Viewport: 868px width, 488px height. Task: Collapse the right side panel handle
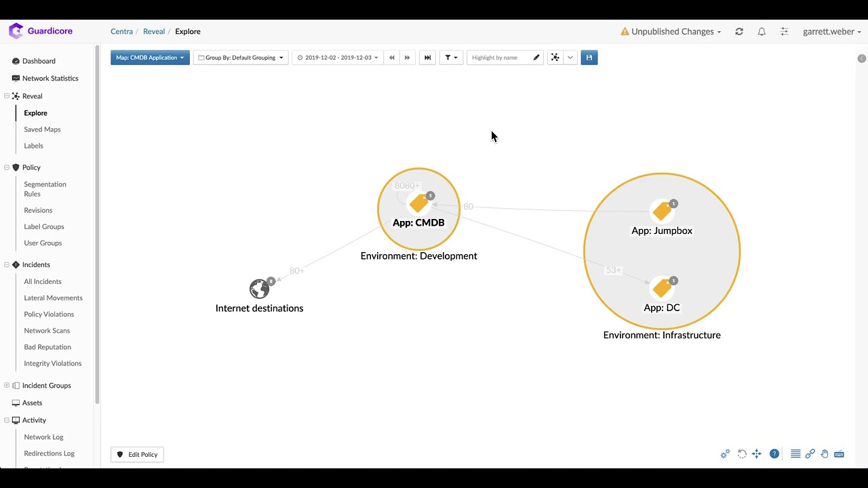(x=862, y=58)
